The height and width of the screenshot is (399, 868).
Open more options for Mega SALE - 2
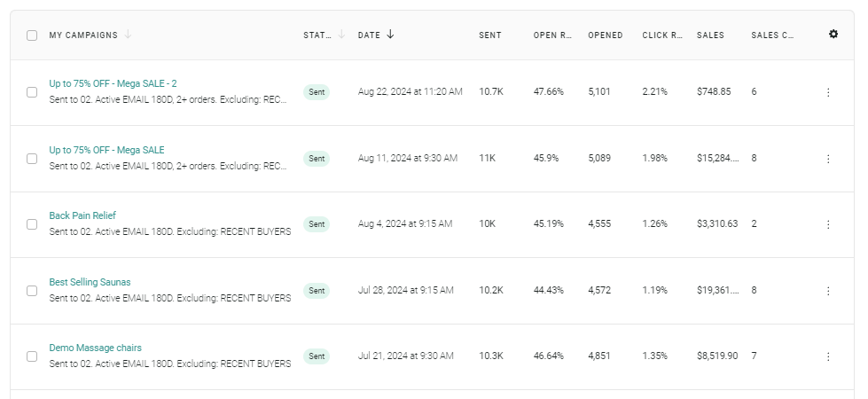828,92
